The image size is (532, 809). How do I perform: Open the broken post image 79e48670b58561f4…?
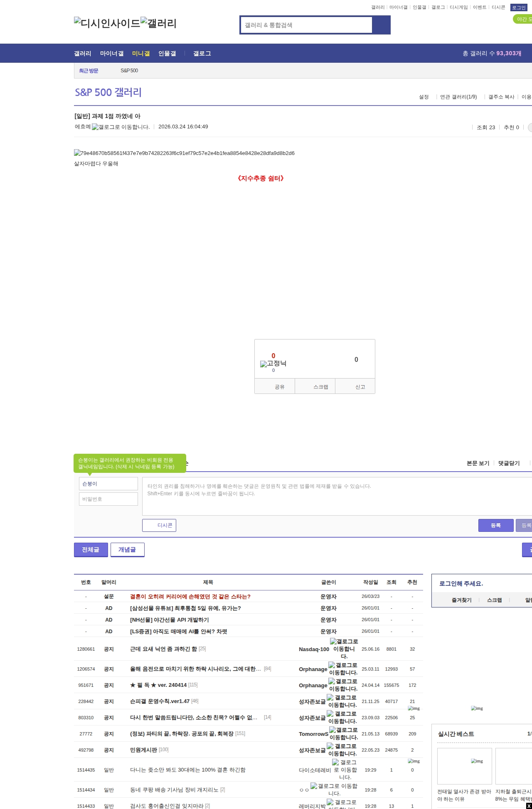(184, 153)
